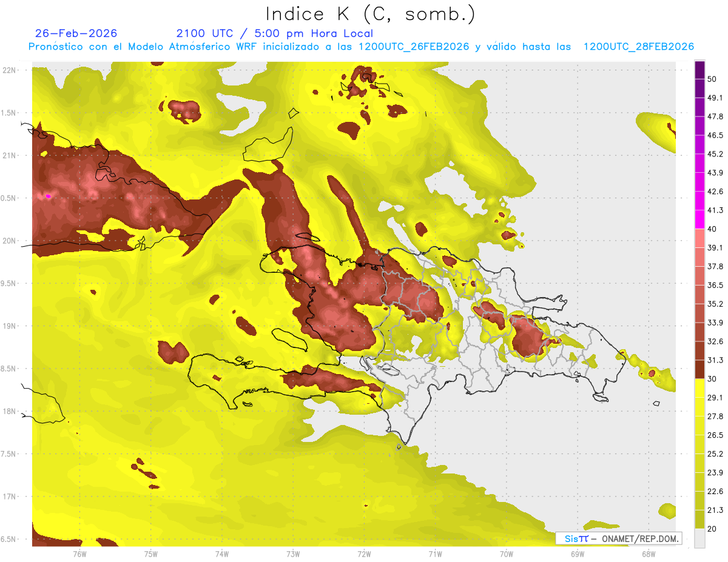Click the '71W' longitude label
The image size is (728, 562).
[435, 554]
